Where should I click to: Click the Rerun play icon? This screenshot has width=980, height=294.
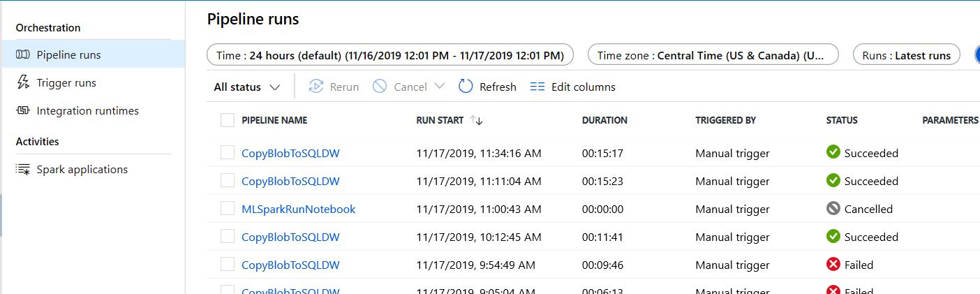click(x=316, y=87)
